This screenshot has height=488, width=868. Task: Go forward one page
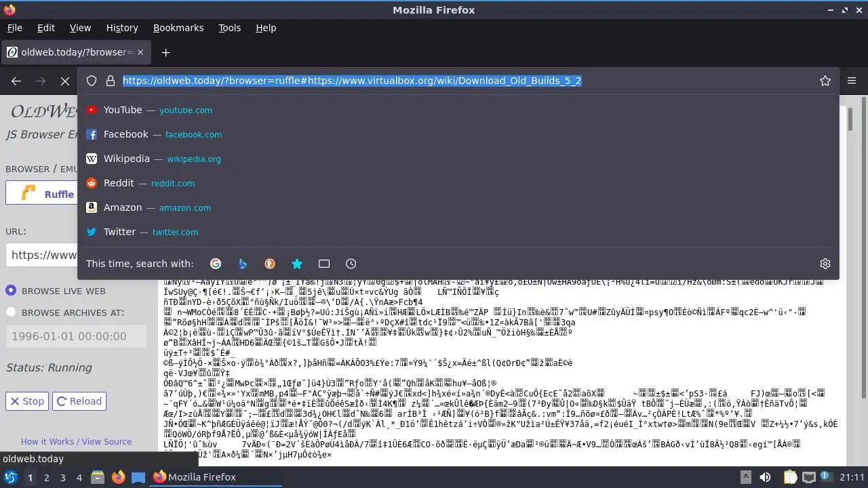41,81
